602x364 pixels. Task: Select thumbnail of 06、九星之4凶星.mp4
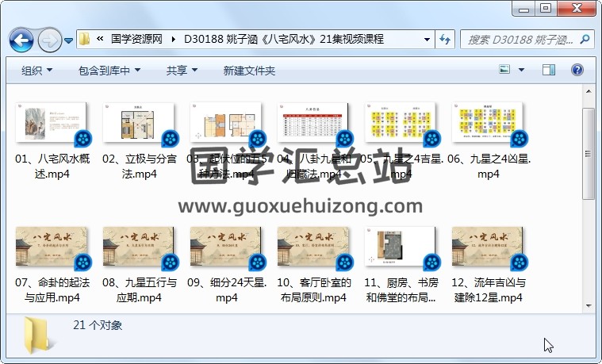(488, 122)
